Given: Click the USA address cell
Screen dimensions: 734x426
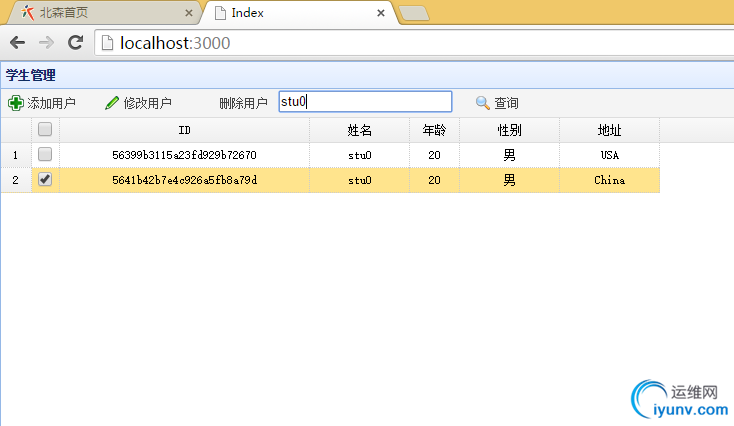Looking at the screenshot, I should [609, 155].
